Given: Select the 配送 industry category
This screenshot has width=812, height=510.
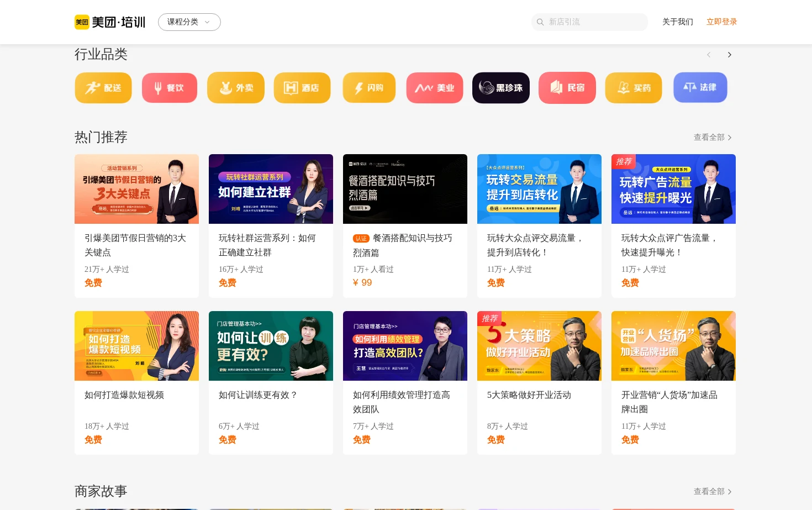Looking at the screenshot, I should coord(103,88).
